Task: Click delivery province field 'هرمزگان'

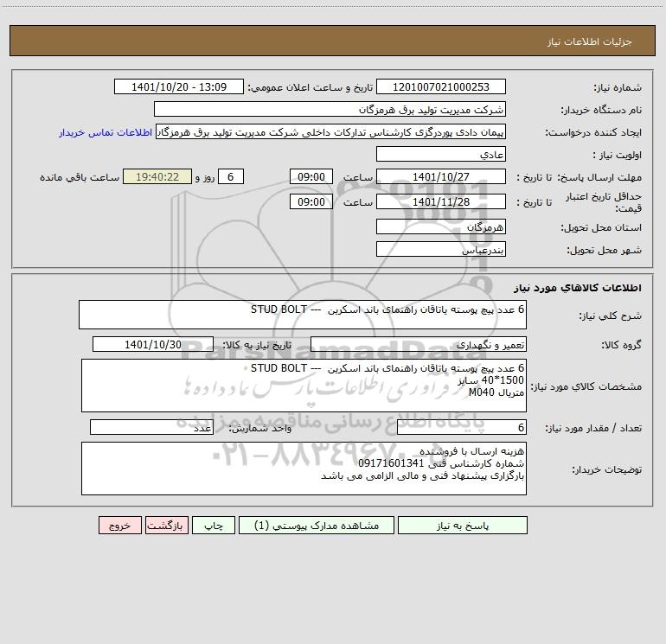Action: click(441, 227)
